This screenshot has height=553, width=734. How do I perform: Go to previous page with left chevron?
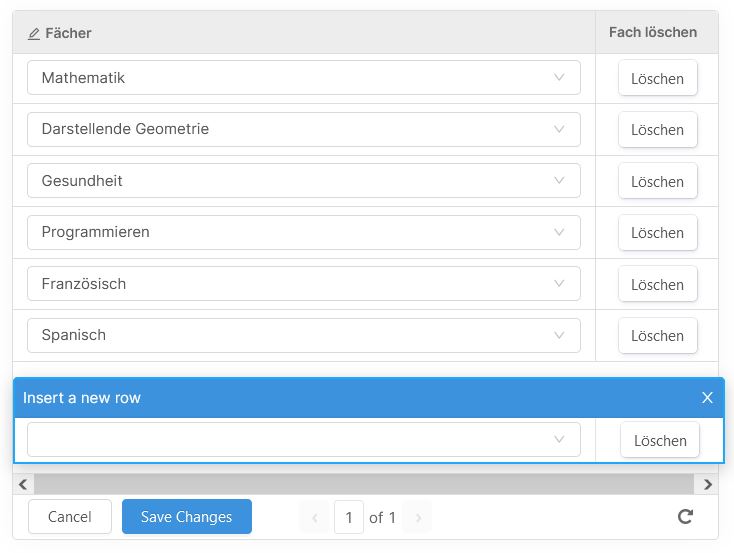click(x=315, y=517)
